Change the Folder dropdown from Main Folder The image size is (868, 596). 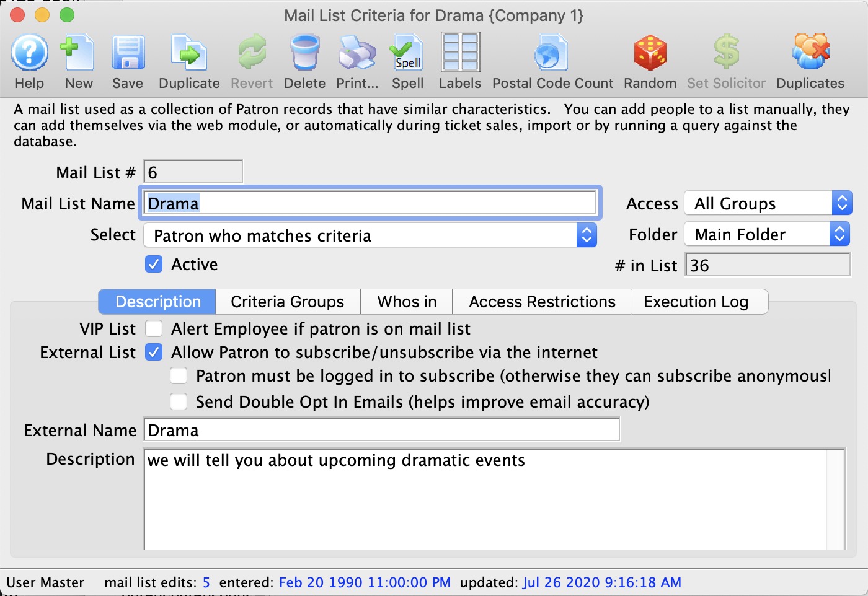tap(840, 234)
